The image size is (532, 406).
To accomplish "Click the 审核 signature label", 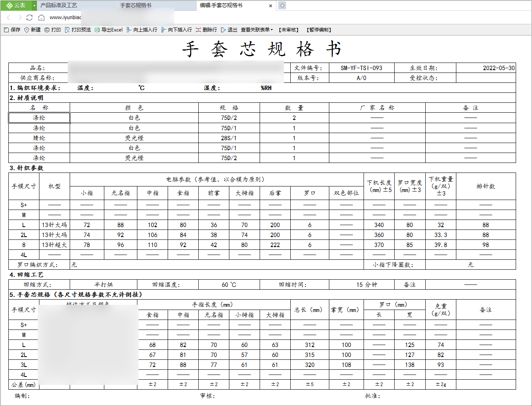I will pos(207,396).
